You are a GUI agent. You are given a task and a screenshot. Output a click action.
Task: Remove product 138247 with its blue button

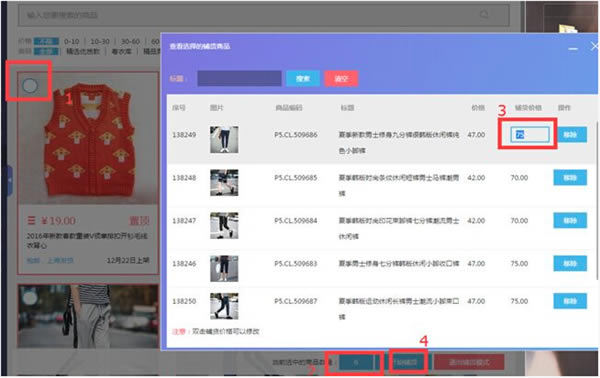click(x=570, y=220)
